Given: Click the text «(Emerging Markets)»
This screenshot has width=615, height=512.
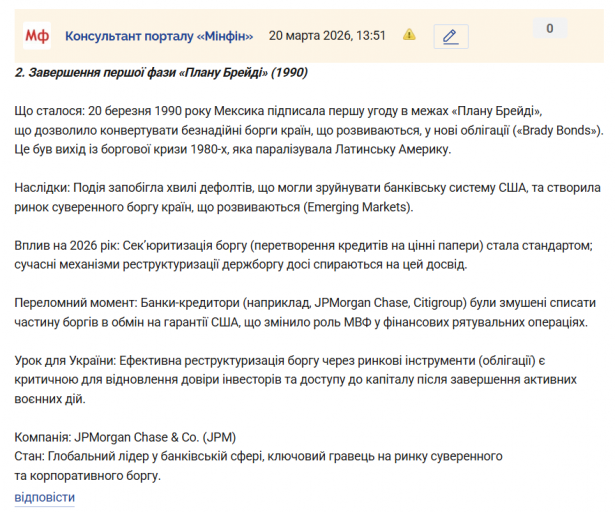Looking at the screenshot, I should click(358, 207).
